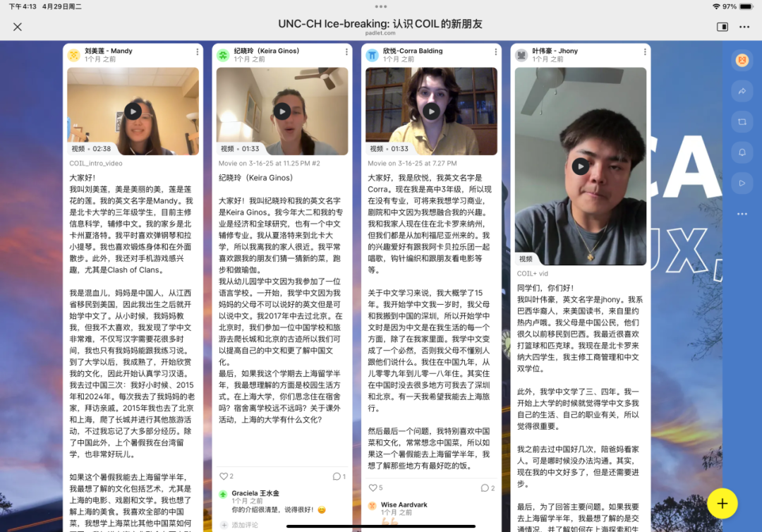The width and height of the screenshot is (762, 532).
Task: Toggle the split-view panel icon in top bar
Action: pos(722,27)
